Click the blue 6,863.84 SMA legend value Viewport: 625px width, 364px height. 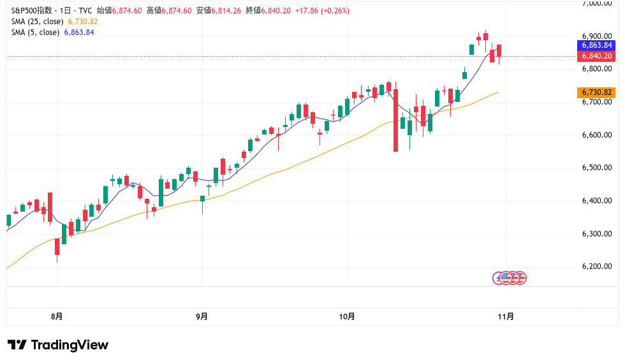click(79, 32)
